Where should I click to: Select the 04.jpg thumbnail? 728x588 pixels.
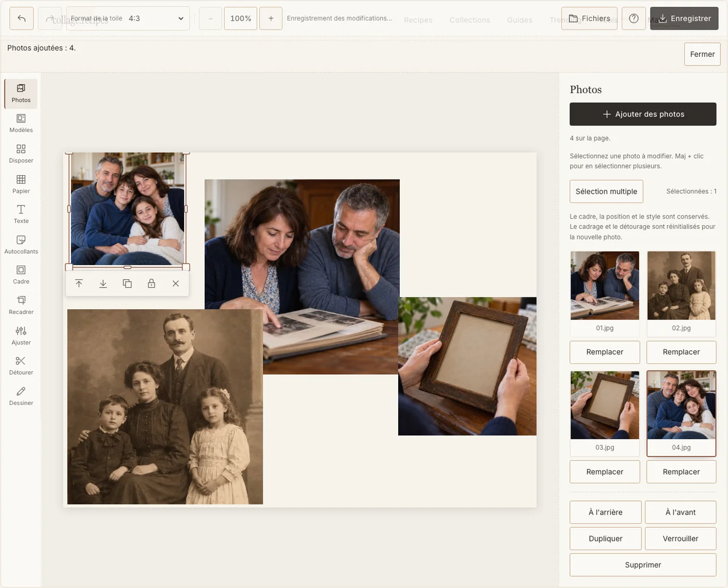[x=681, y=413]
